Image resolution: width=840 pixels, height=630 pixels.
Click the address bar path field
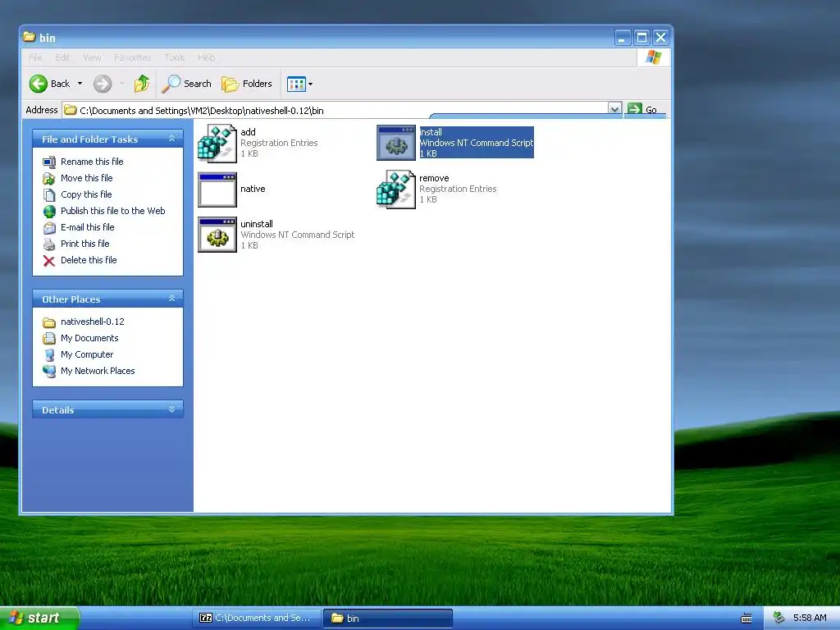(x=336, y=111)
